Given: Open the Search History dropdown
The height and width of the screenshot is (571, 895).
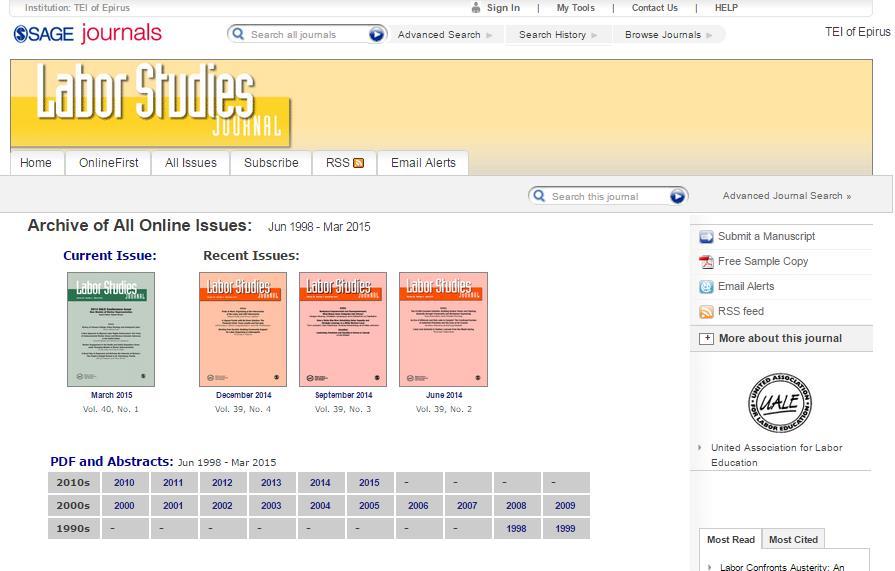Looking at the screenshot, I should (558, 35).
